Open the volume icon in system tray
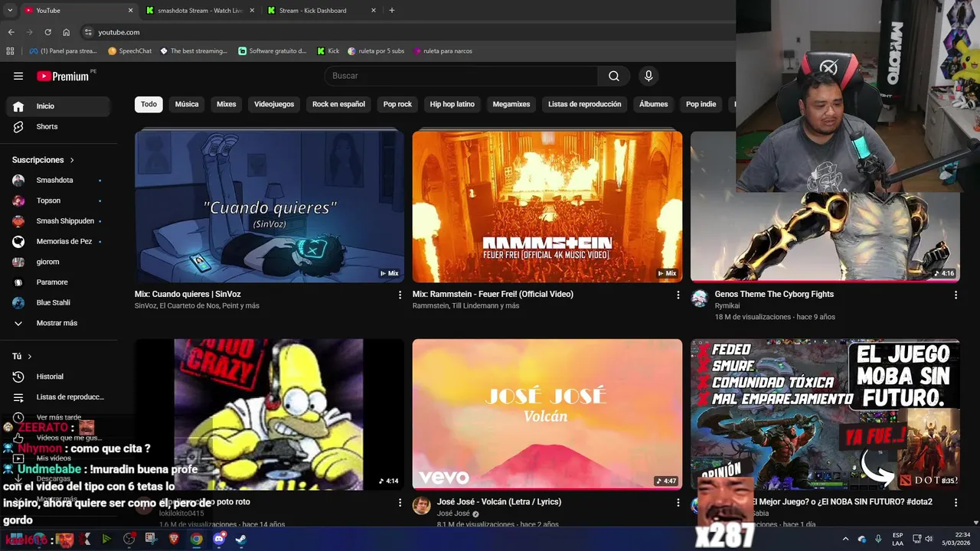This screenshot has width=980, height=551. pyautogui.click(x=929, y=539)
